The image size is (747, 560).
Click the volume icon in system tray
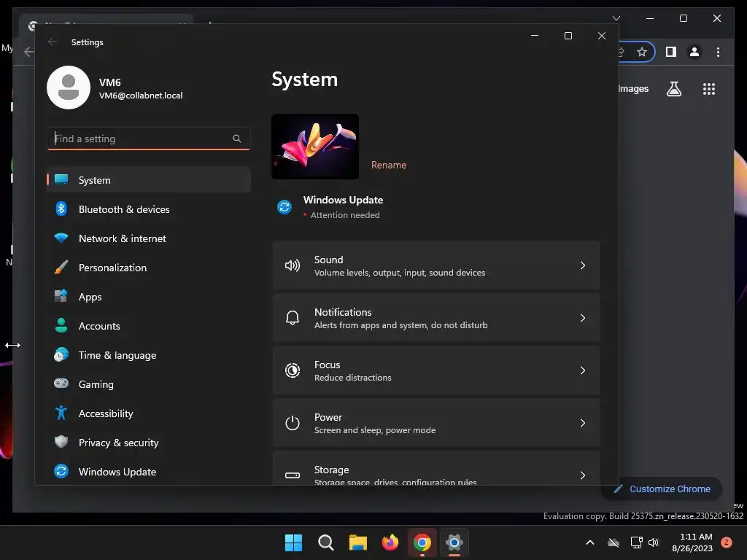[x=654, y=542]
